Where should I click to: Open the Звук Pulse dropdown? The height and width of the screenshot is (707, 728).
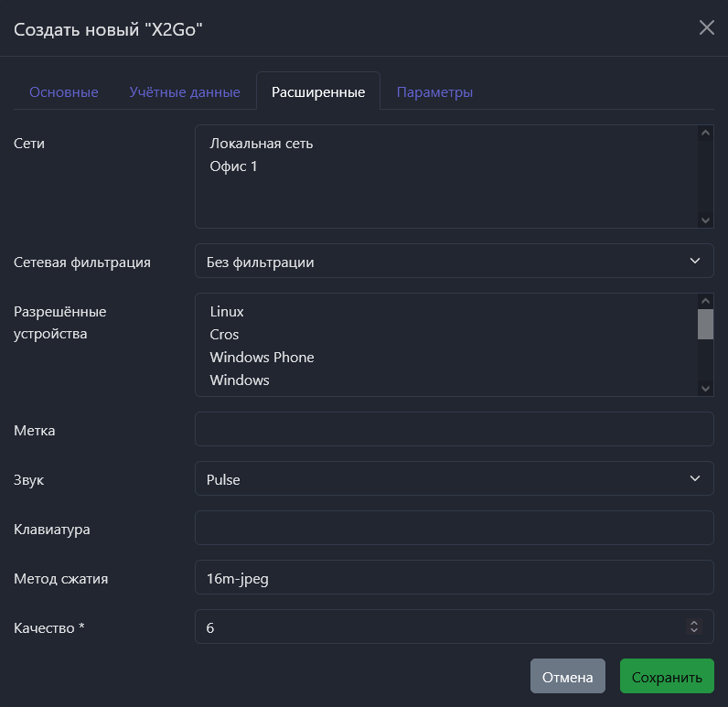454,479
